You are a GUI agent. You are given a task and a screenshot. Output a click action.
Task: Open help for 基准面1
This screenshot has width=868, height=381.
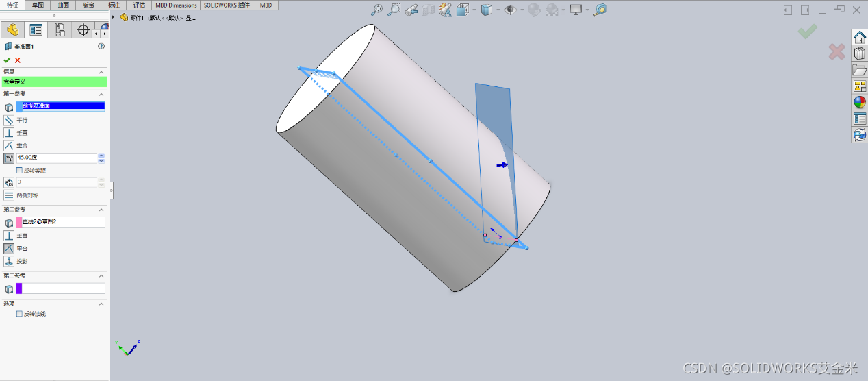[x=101, y=47]
